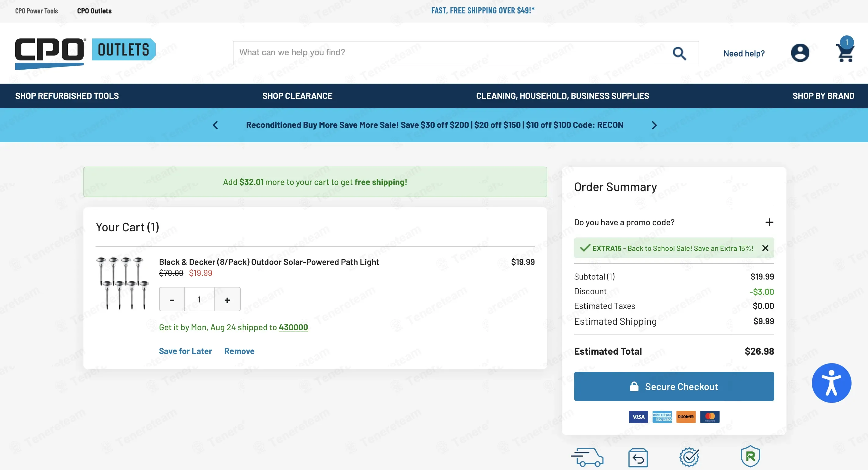Change the 430000 shipping zip code
This screenshot has width=868, height=470.
(x=293, y=327)
